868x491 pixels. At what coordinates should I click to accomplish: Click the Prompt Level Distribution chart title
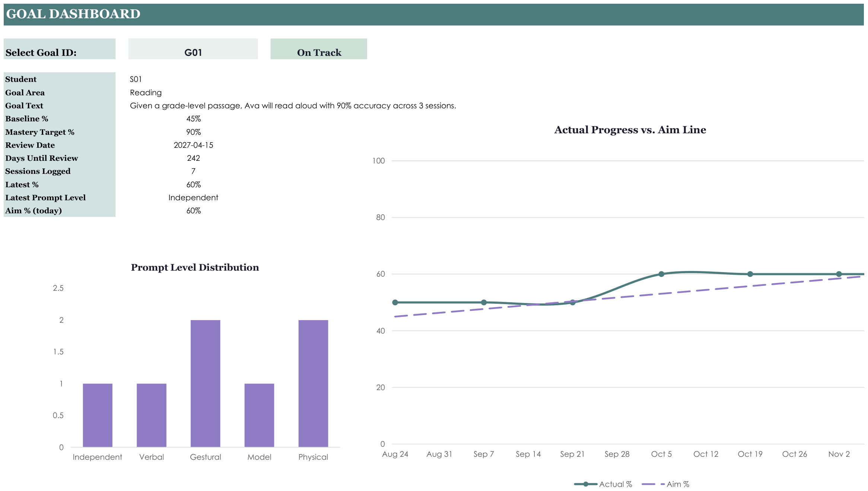pyautogui.click(x=195, y=267)
